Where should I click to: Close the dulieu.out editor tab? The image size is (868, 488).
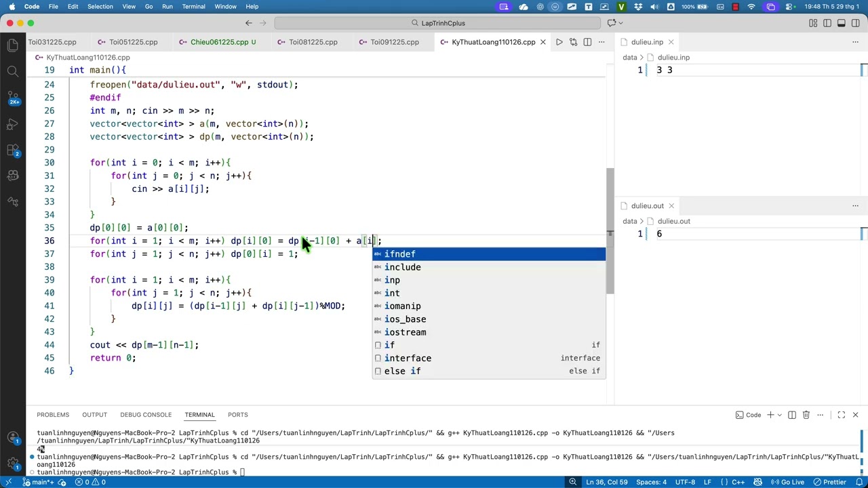click(671, 206)
